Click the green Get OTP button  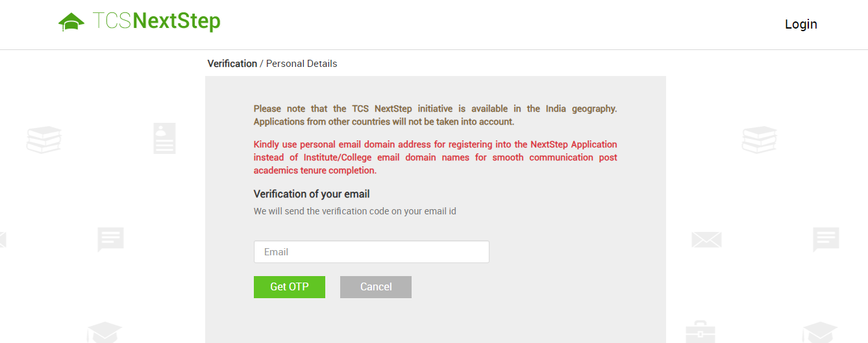(x=290, y=287)
